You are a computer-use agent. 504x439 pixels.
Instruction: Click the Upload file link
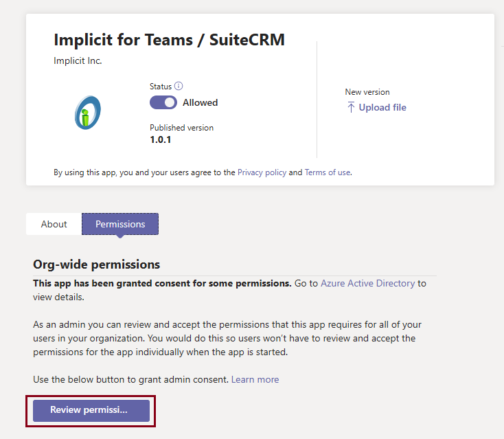click(382, 107)
